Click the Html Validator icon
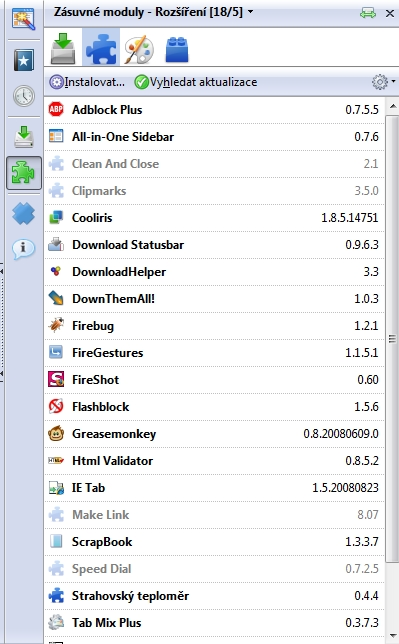The image size is (399, 644). 56,460
